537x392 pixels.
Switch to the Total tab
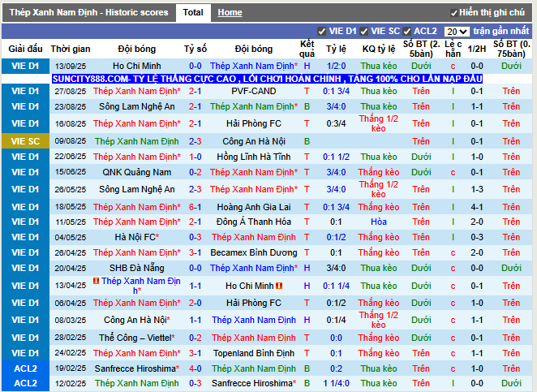click(x=193, y=13)
